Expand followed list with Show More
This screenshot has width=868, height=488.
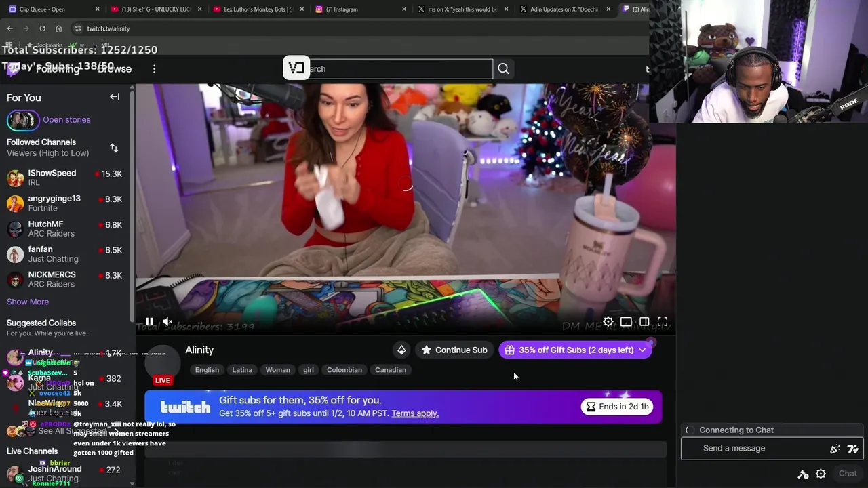[x=28, y=302]
